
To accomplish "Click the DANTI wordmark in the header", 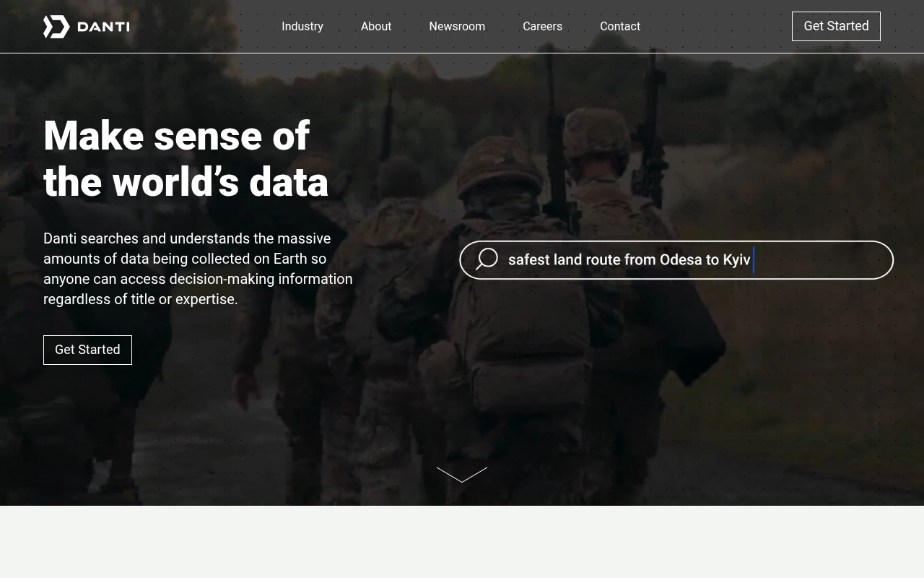I will point(105,27).
